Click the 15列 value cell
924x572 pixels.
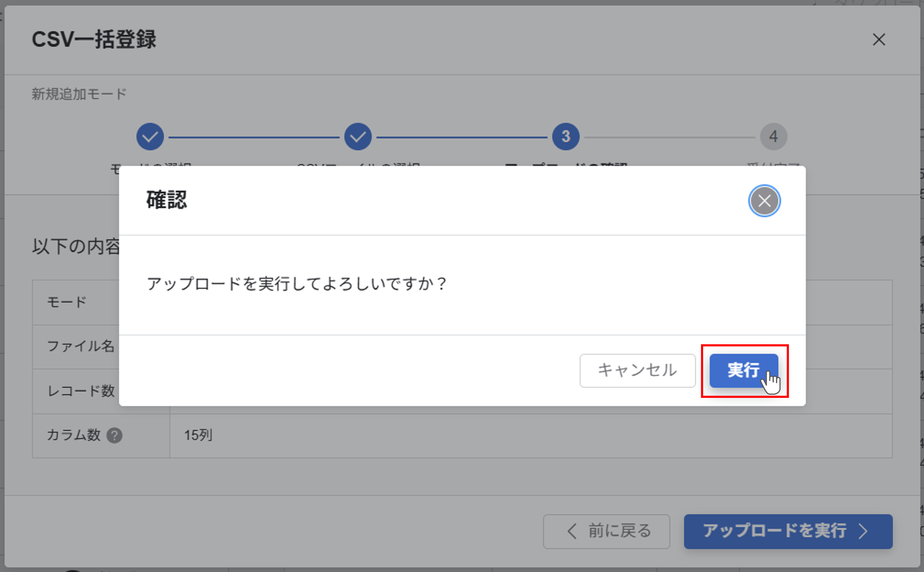[x=531, y=435]
